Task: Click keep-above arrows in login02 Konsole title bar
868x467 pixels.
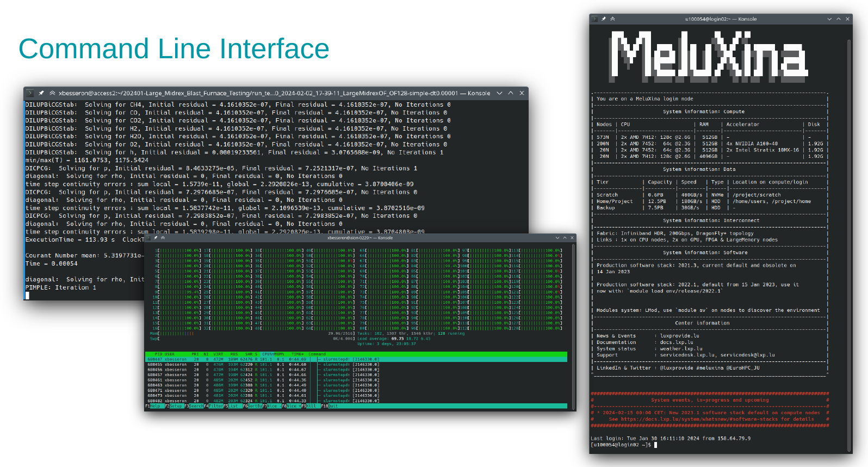Action: coord(612,19)
